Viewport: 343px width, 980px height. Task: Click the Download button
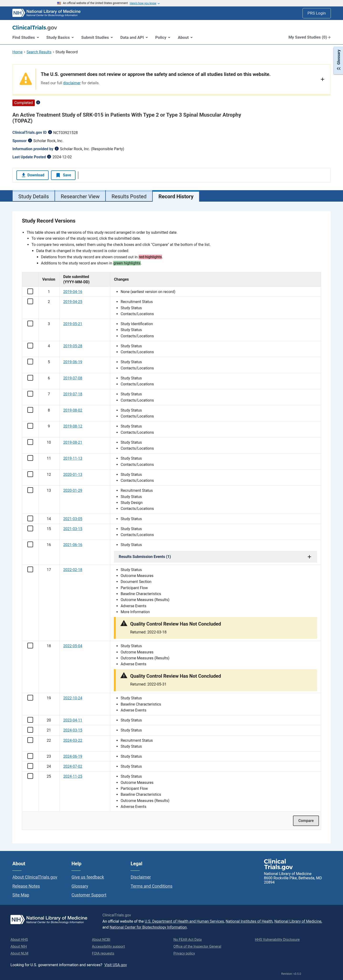(32, 175)
